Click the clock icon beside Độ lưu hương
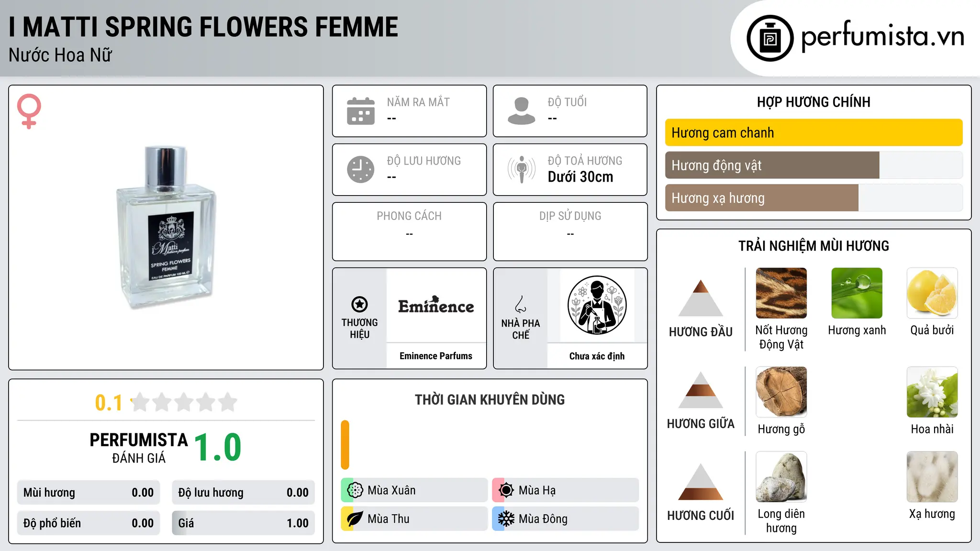Image resolution: width=980 pixels, height=551 pixels. pos(361,169)
